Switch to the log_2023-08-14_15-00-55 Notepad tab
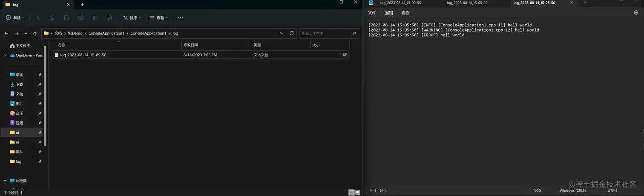This screenshot has height=196, width=644. [x=400, y=3]
